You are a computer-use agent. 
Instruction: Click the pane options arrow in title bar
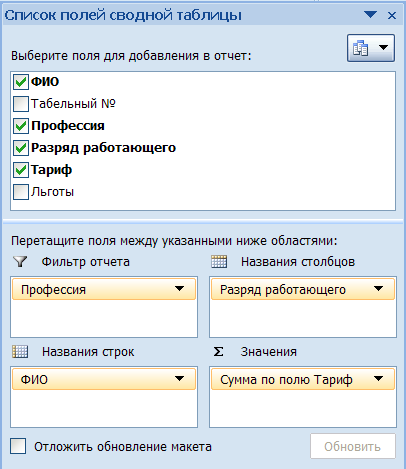(x=370, y=15)
